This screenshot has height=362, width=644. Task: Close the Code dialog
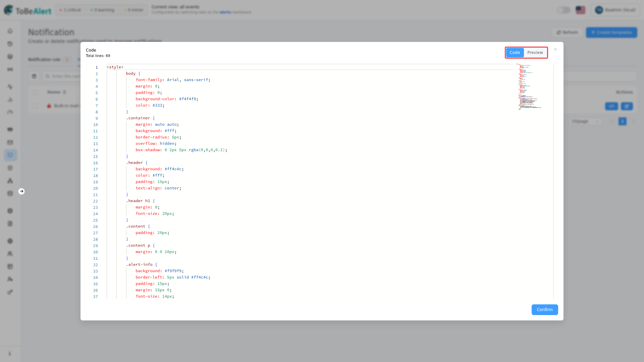point(555,49)
